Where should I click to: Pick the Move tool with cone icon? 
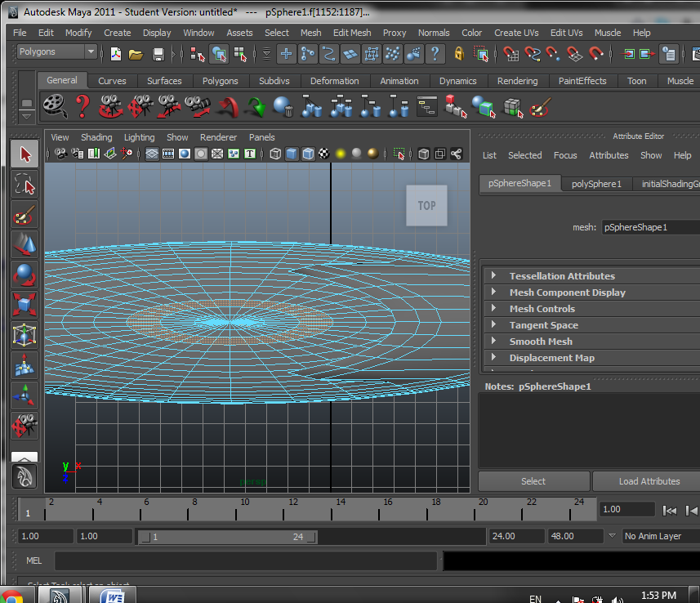(25, 245)
